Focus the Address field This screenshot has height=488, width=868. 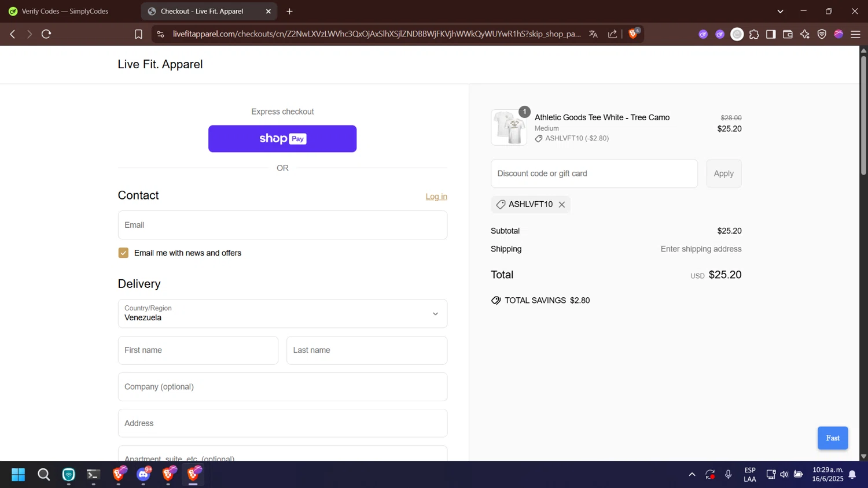[282, 423]
